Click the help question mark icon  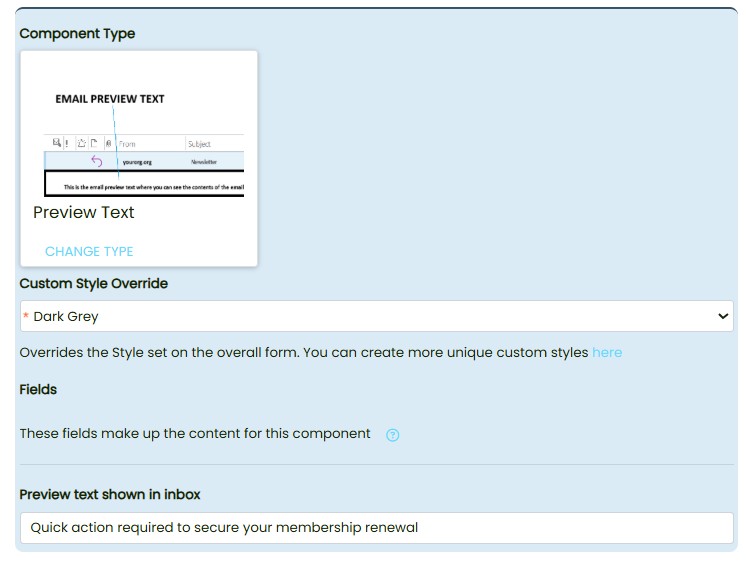pos(392,435)
